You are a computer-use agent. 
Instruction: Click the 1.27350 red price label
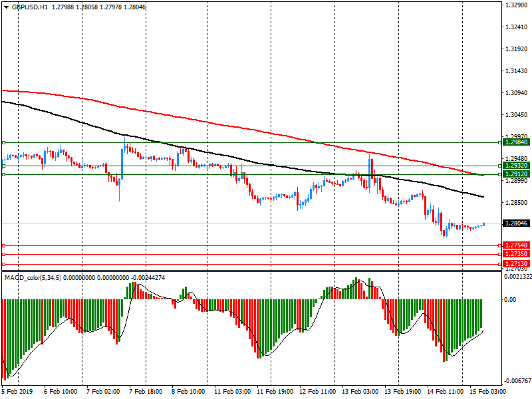(x=516, y=254)
